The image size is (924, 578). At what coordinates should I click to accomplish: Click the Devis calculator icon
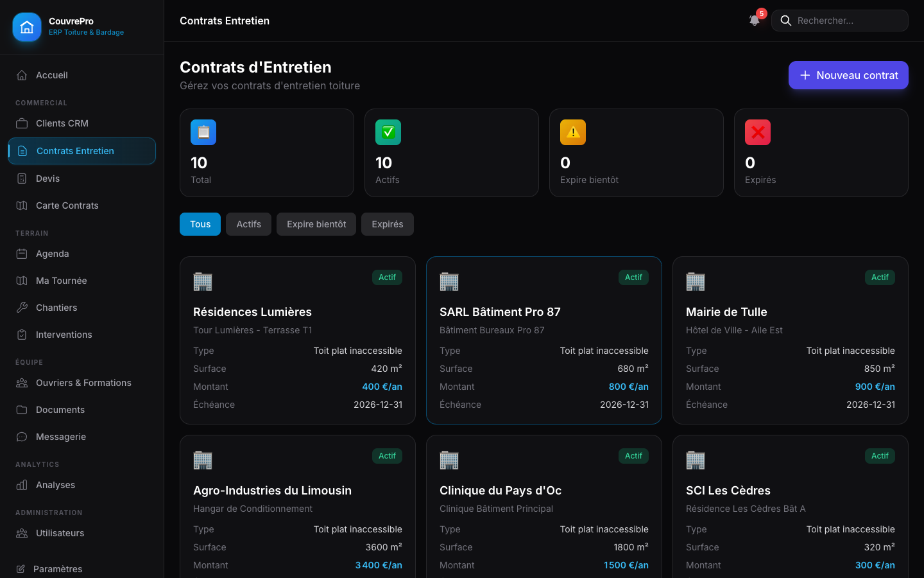(22, 179)
